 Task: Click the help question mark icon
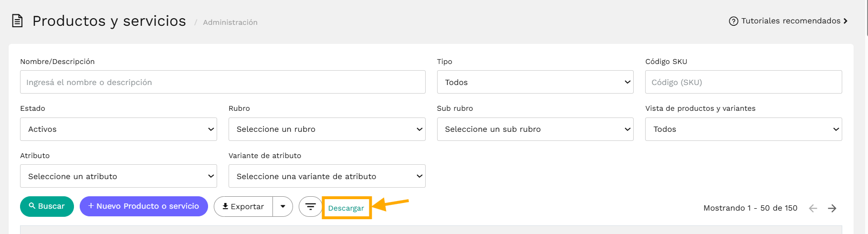pyautogui.click(x=733, y=21)
